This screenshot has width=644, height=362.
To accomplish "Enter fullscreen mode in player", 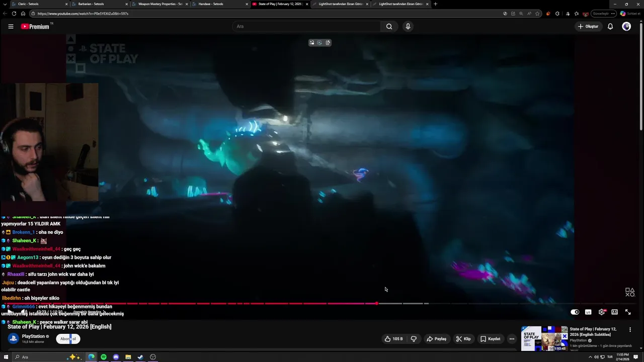I will coord(628,312).
